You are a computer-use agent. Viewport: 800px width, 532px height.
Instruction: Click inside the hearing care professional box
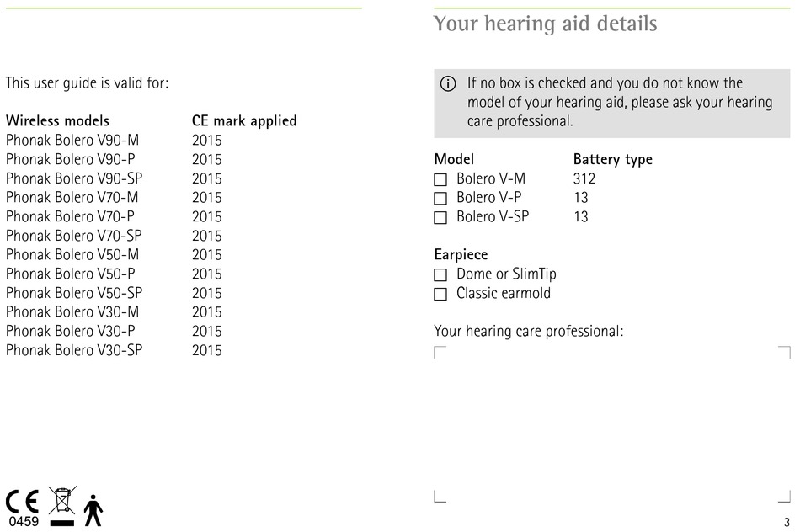(612, 424)
